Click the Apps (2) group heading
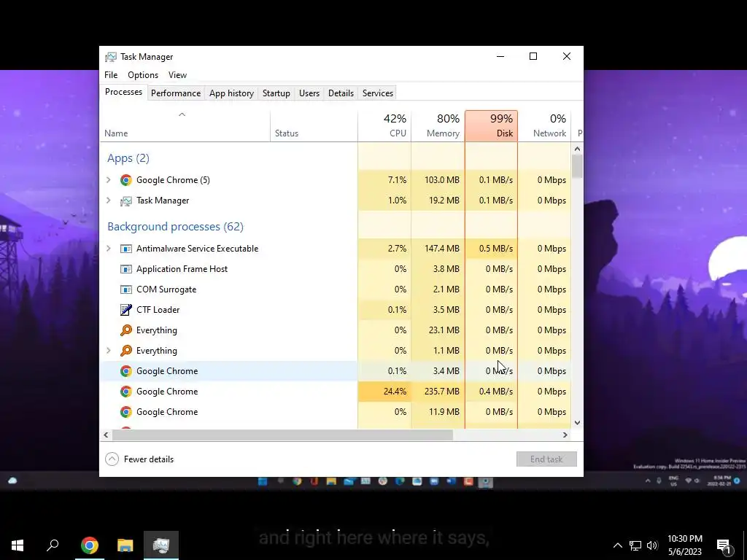 [128, 158]
